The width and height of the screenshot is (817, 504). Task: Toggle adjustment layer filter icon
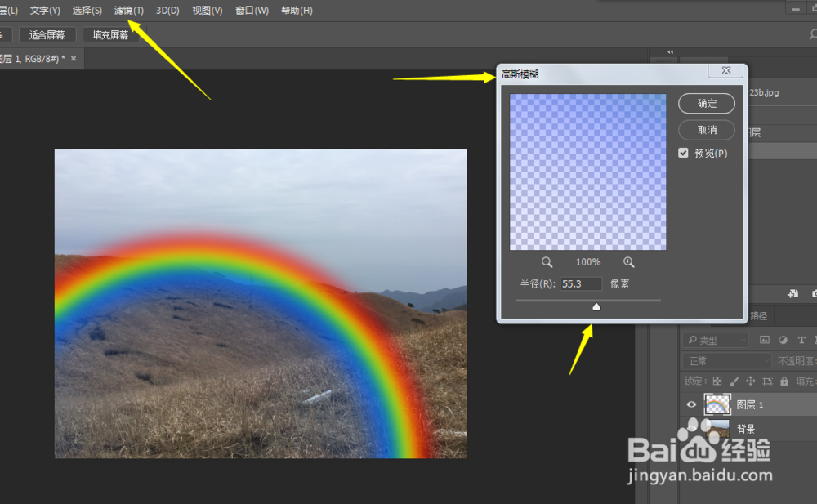click(784, 340)
